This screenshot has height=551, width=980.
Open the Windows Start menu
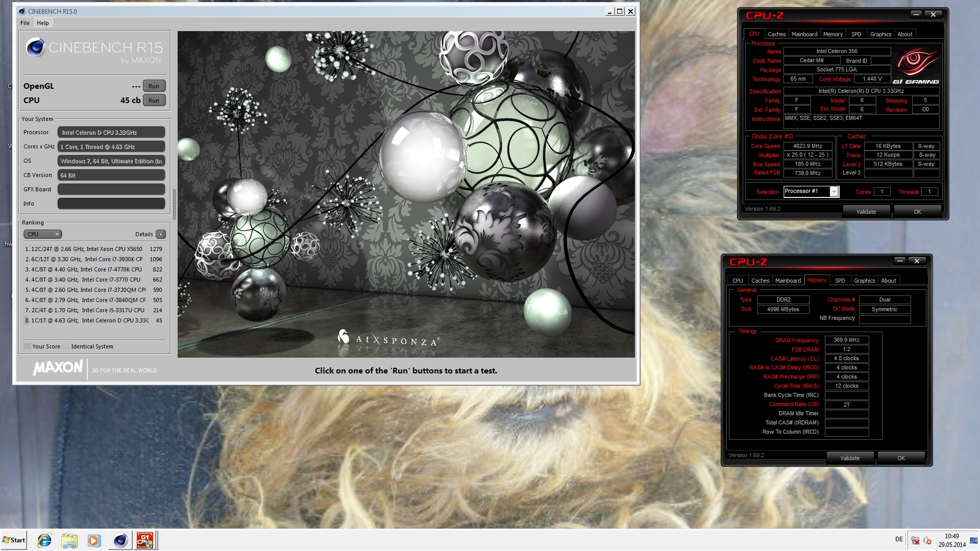14,540
